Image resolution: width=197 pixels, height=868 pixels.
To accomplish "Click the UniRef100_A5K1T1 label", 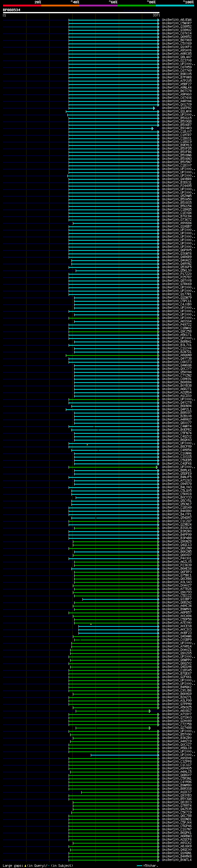I will click(177, 335).
